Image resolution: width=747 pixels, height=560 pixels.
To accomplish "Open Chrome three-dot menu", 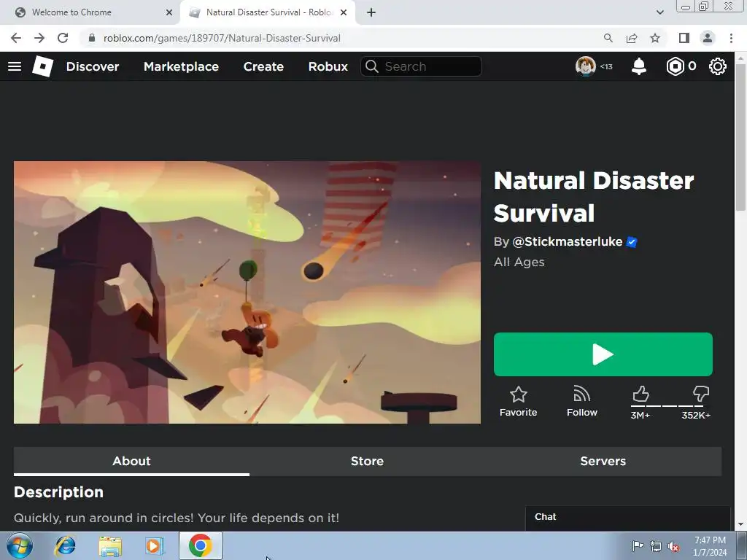I will [731, 38].
